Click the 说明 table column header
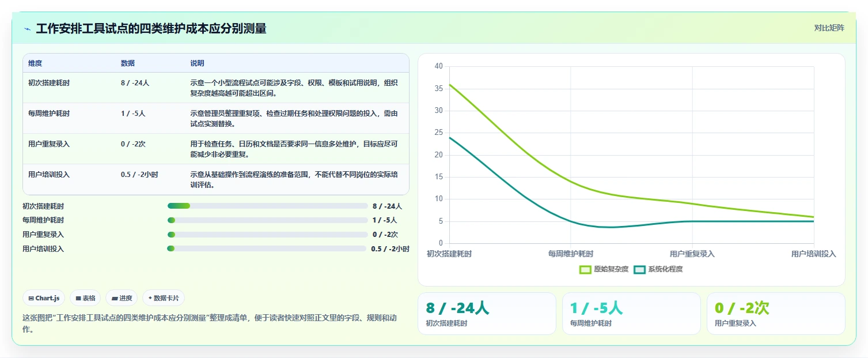The height and width of the screenshot is (358, 868). 198,63
